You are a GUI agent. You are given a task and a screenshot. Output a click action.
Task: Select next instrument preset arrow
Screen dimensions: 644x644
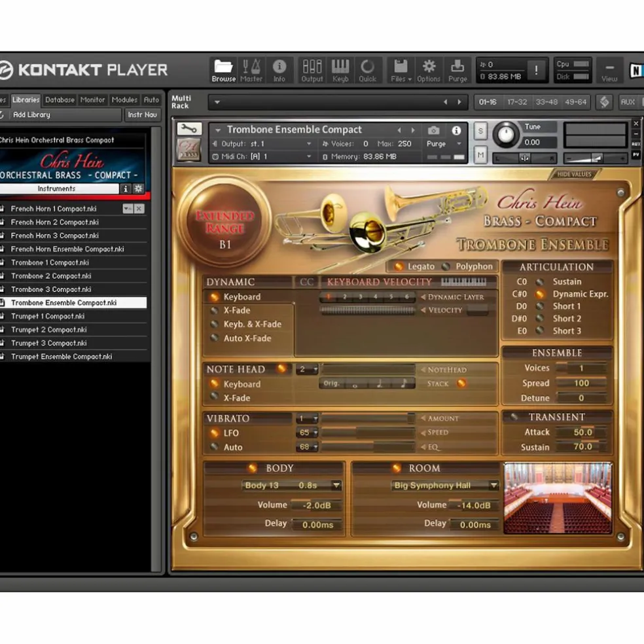coord(413,131)
